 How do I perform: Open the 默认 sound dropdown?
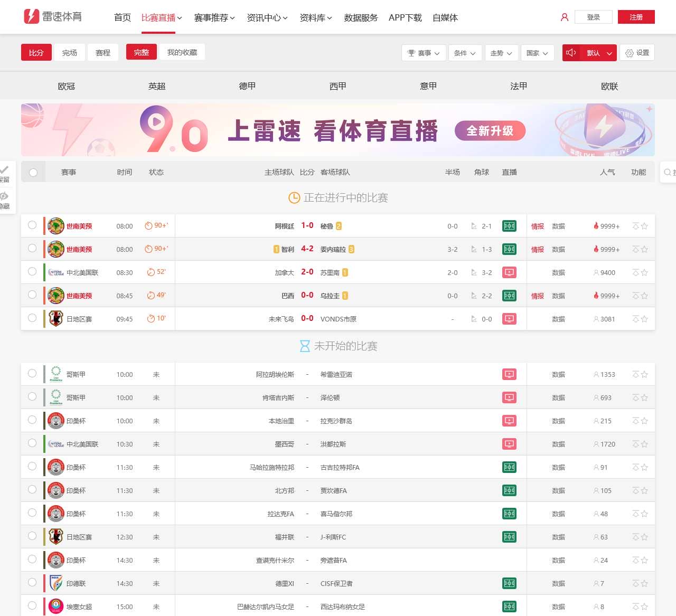tap(599, 53)
